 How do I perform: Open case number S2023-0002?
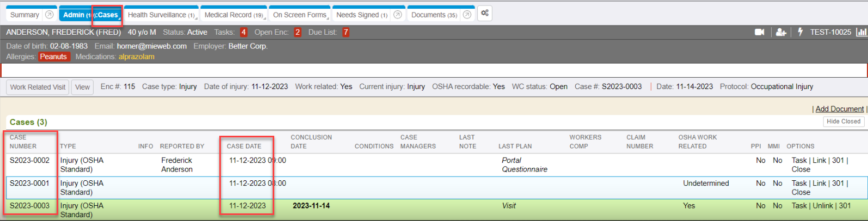pyautogui.click(x=29, y=160)
